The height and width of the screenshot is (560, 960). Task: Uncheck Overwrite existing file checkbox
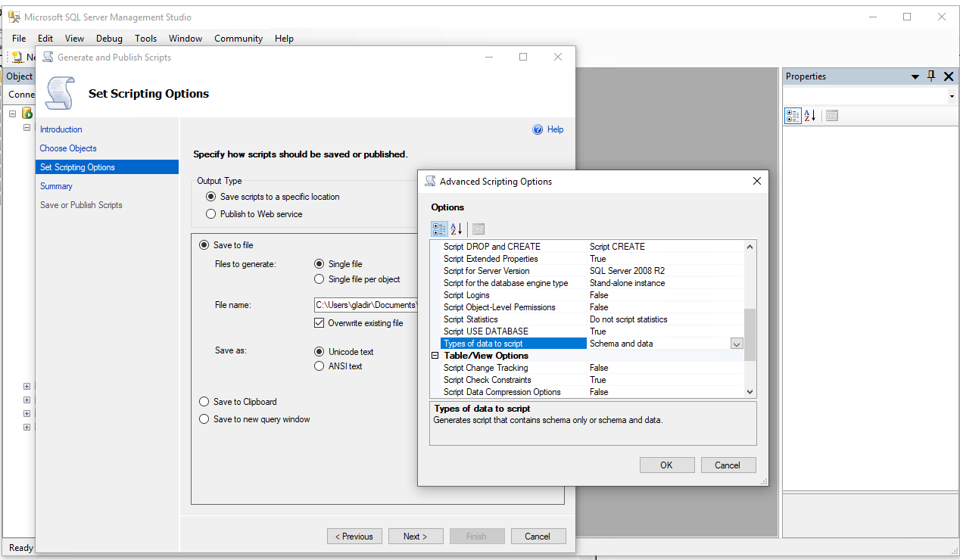pyautogui.click(x=319, y=323)
